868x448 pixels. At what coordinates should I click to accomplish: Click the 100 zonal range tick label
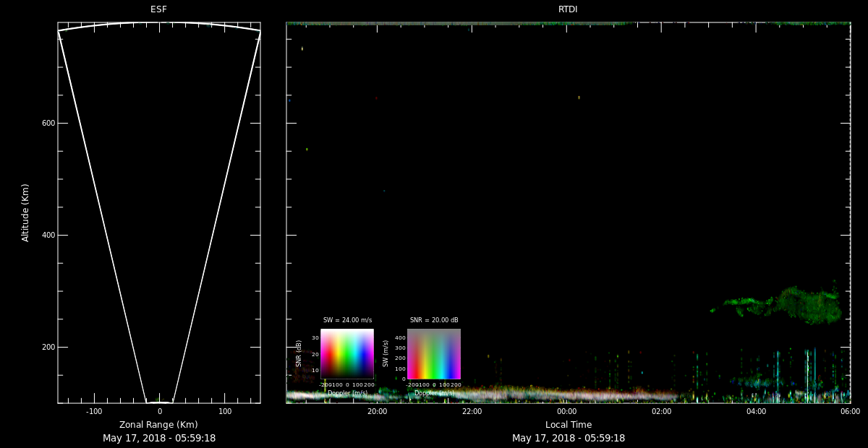(x=225, y=411)
